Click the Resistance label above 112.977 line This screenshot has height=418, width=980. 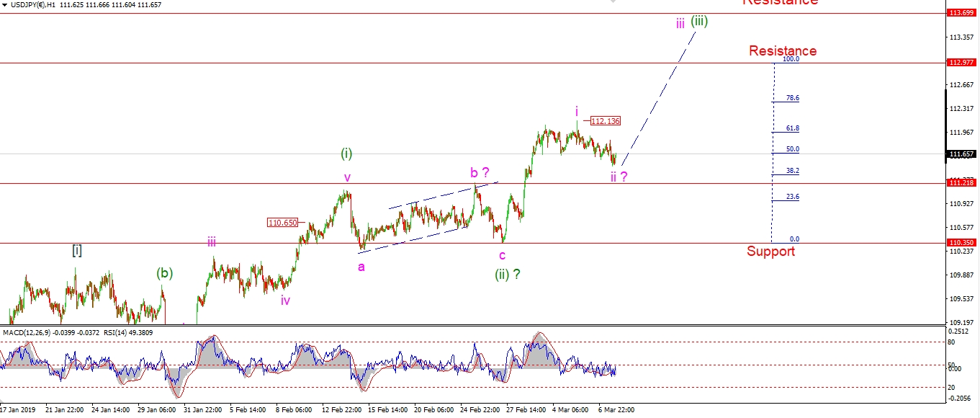tap(782, 50)
